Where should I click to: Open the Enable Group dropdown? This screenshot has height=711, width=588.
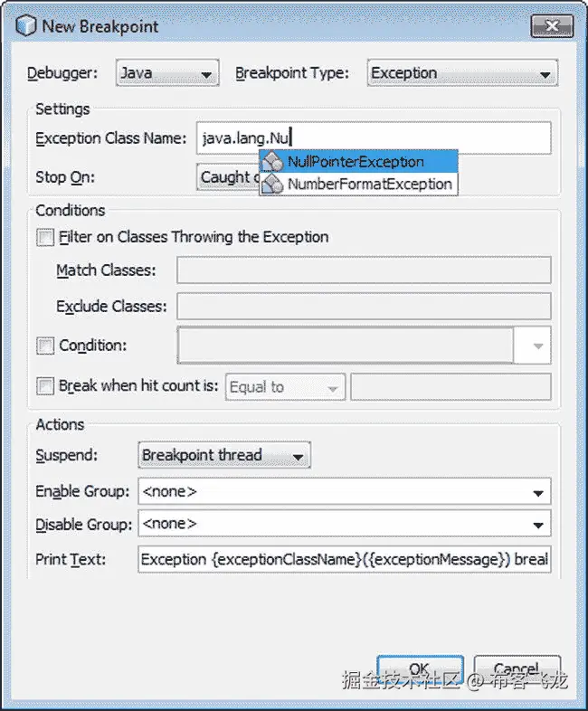tap(345, 491)
